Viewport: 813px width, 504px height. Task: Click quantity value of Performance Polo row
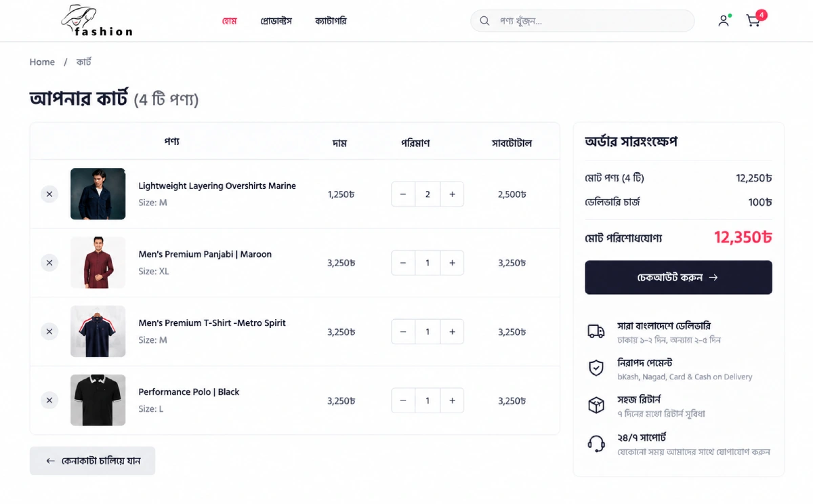[428, 400]
